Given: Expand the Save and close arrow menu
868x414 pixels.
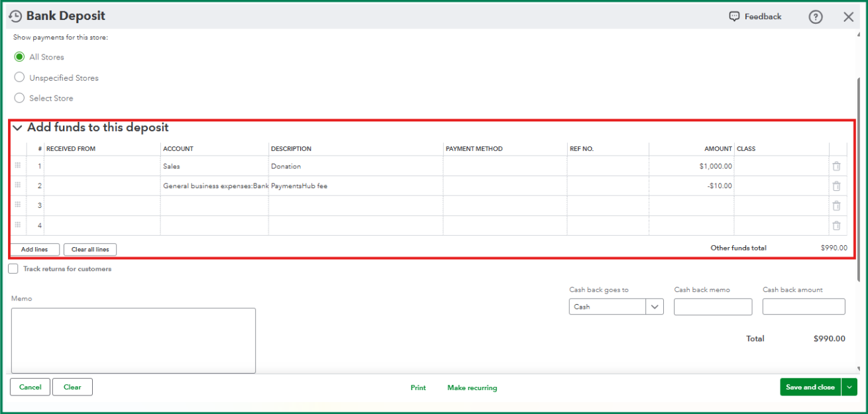Looking at the screenshot, I should pyautogui.click(x=849, y=387).
